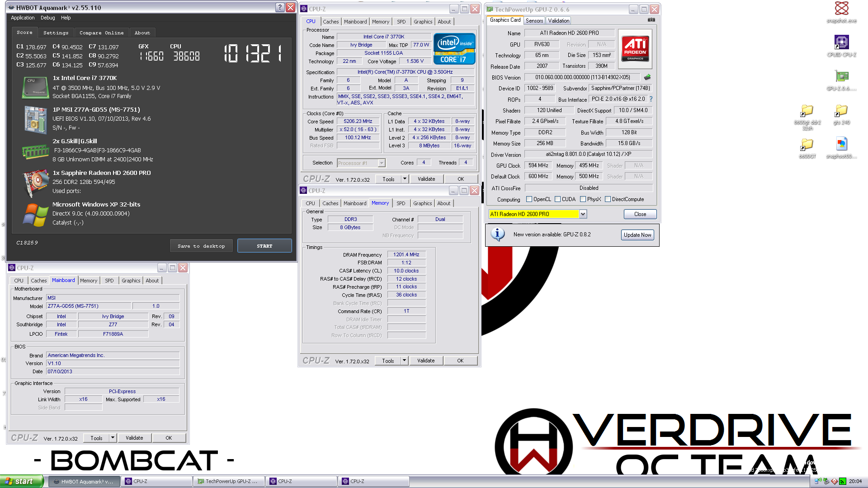
Task: Click the CPU chip icon in Aquamark
Action: click(x=35, y=87)
